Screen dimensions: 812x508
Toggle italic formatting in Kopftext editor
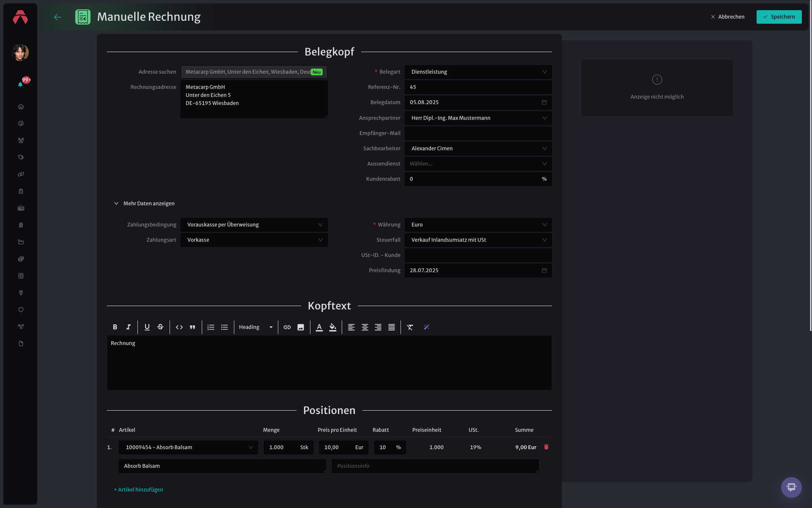tap(129, 327)
